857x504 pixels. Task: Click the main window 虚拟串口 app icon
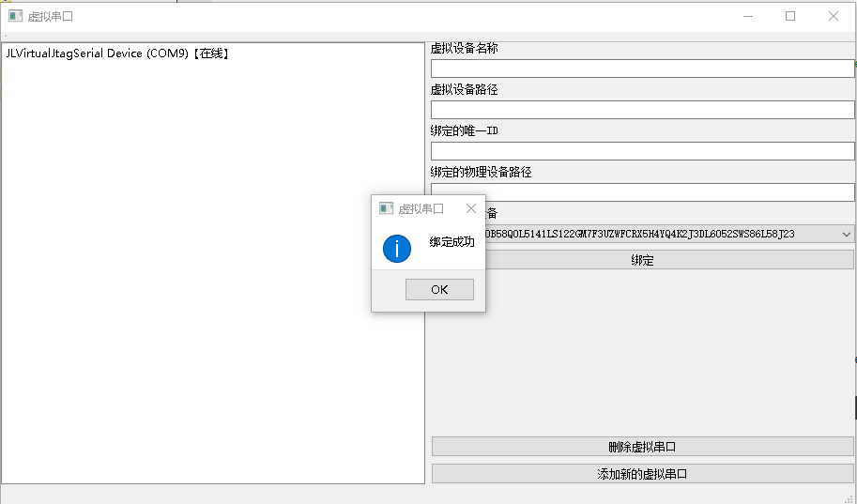point(15,16)
